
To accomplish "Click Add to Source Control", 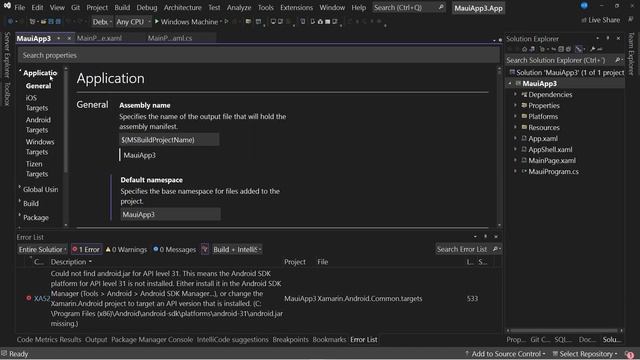I will click(505, 354).
